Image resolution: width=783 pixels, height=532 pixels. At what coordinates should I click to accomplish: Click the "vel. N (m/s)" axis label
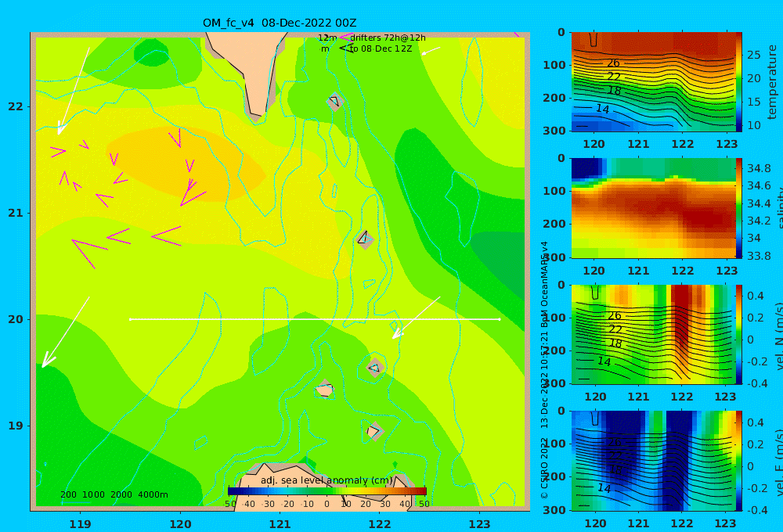(779, 336)
